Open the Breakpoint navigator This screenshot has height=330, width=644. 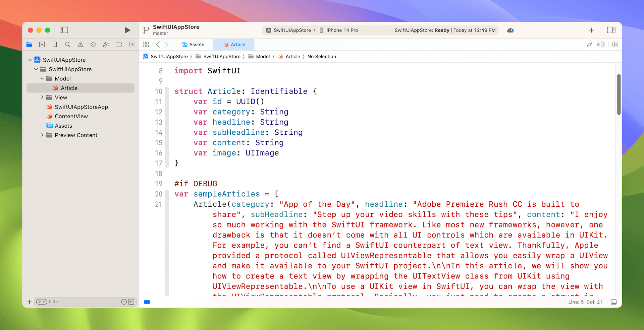coord(119,45)
